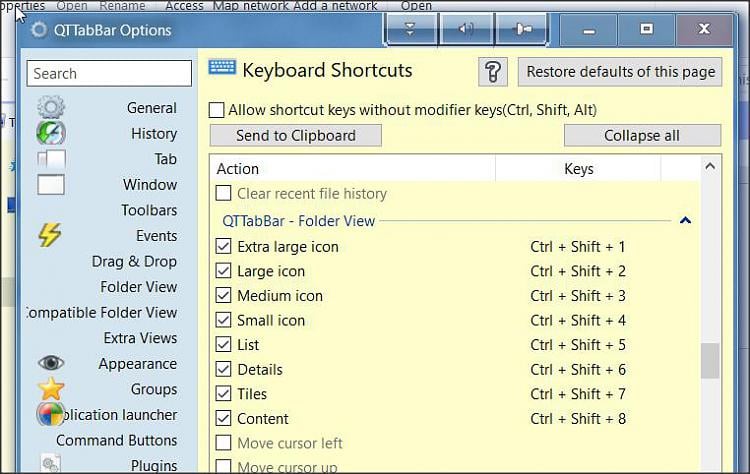Uncheck Extra large icon shortcut

click(x=223, y=246)
